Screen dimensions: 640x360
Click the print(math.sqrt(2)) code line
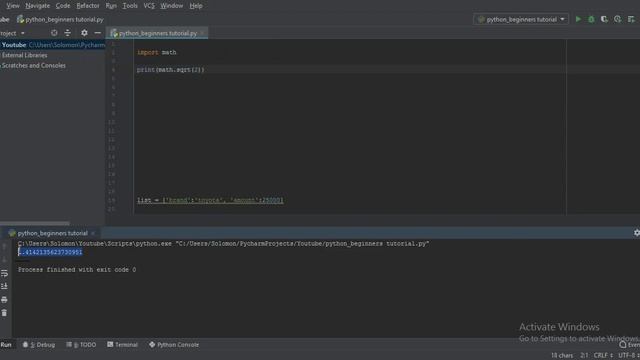click(x=171, y=70)
